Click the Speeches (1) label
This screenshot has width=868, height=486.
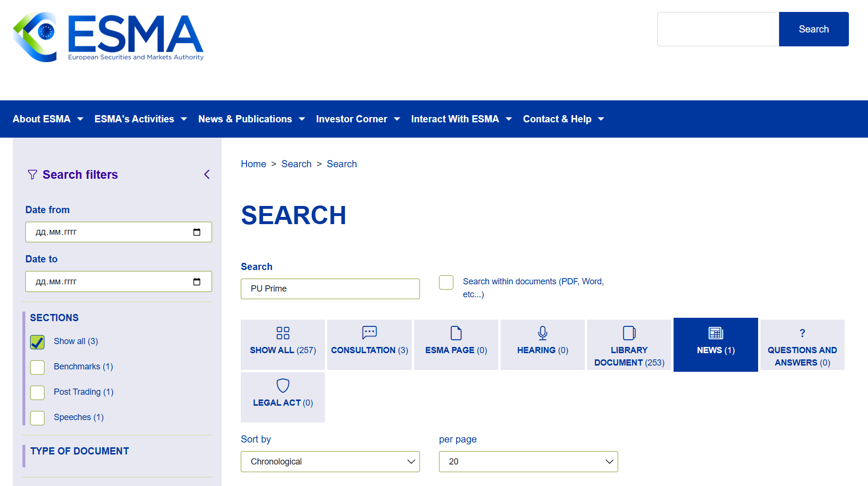click(79, 417)
